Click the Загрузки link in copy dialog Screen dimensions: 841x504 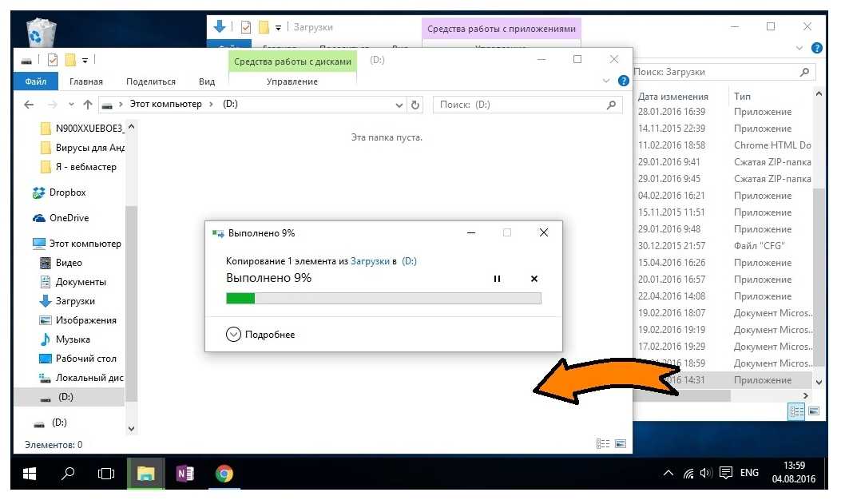370,261
